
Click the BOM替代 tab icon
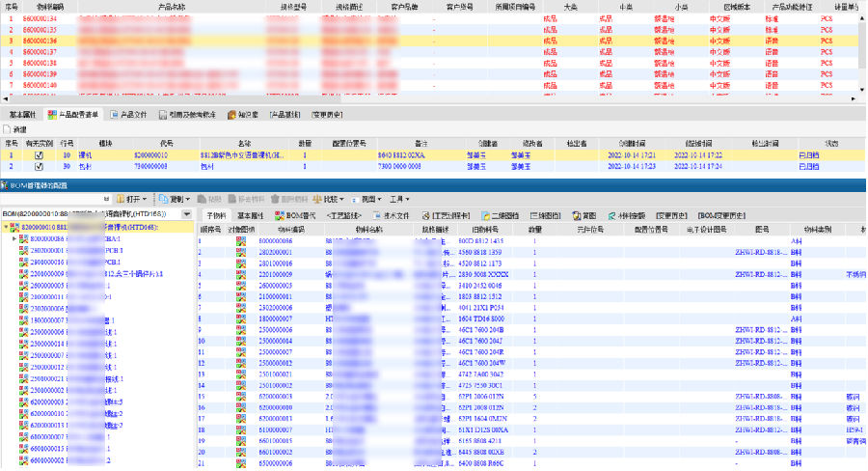pos(280,214)
